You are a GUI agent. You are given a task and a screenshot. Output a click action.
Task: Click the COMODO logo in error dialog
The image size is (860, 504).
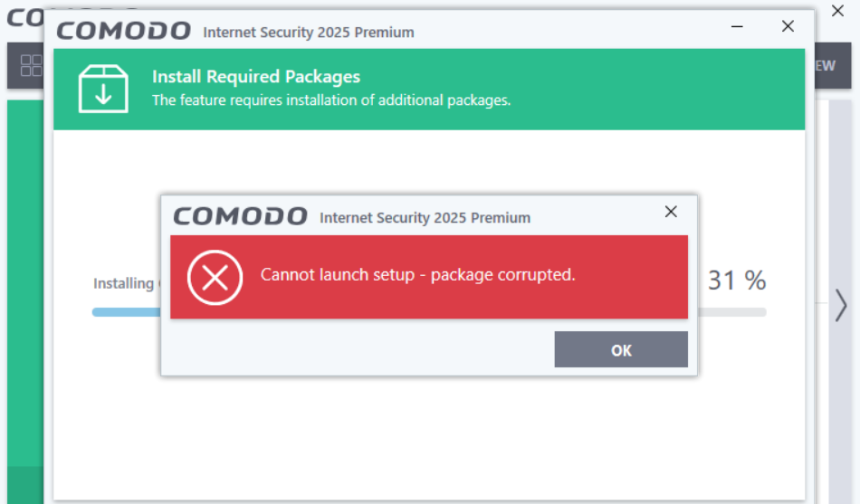[x=240, y=217]
